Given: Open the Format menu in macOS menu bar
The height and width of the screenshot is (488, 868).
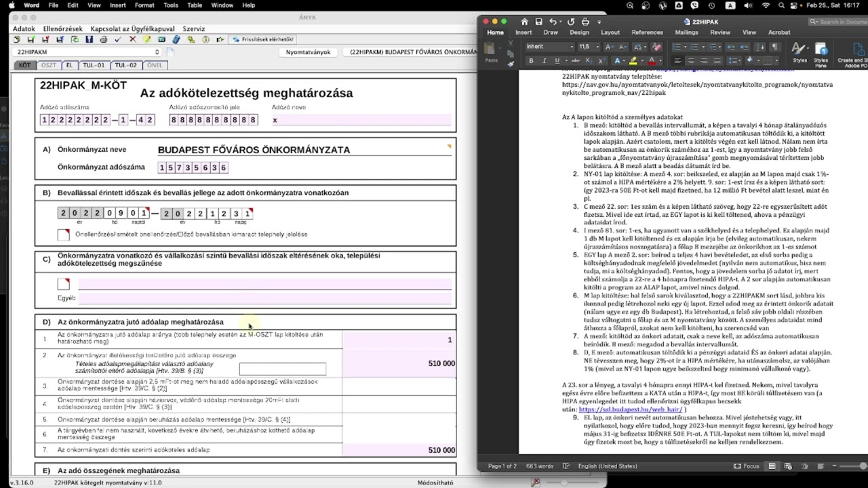Looking at the screenshot, I should point(144,5).
